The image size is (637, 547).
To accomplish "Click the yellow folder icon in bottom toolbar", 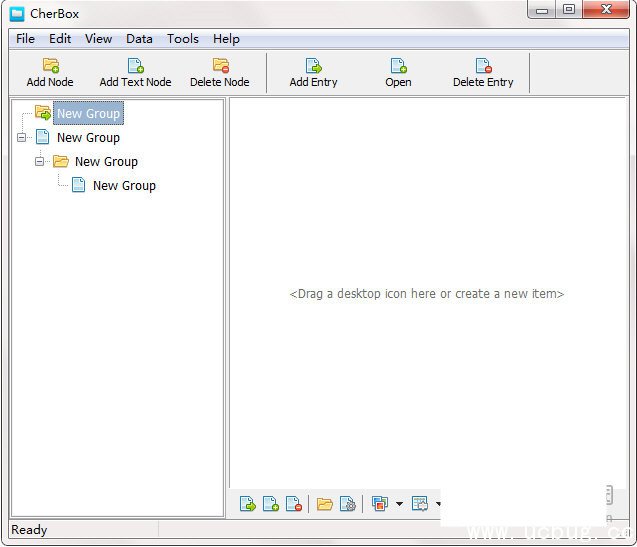I will tap(325, 504).
